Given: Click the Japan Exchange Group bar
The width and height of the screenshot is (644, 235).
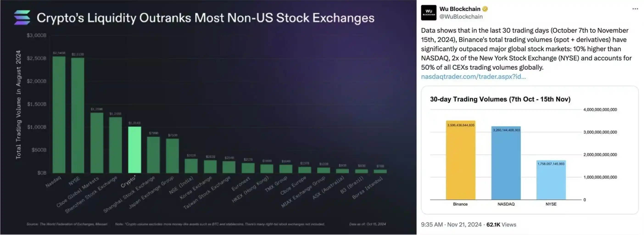Looking at the screenshot, I should pos(173,156).
